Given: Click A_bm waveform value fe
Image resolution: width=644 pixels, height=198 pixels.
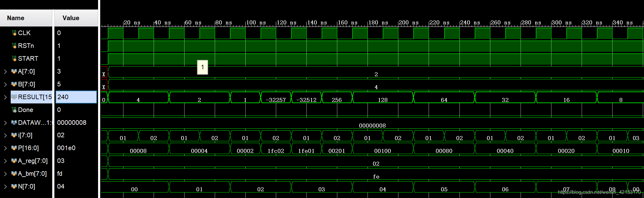Looking at the screenshot, I should point(376,176).
